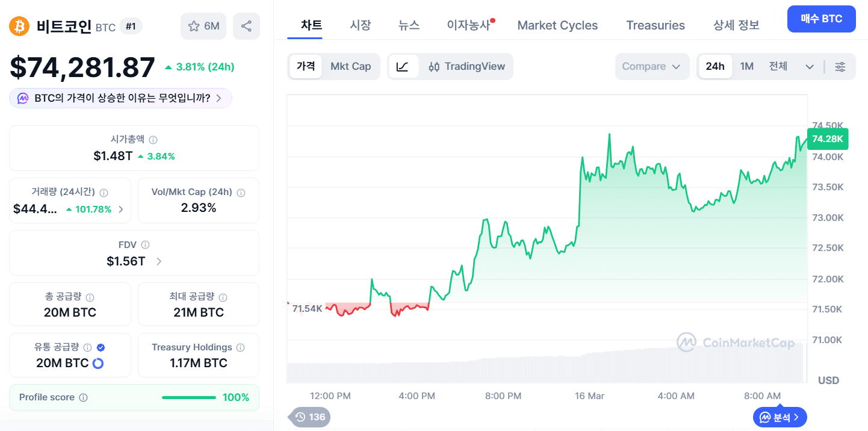Click info icon beside Treasury Holdings
868x431 pixels.
[x=241, y=347]
